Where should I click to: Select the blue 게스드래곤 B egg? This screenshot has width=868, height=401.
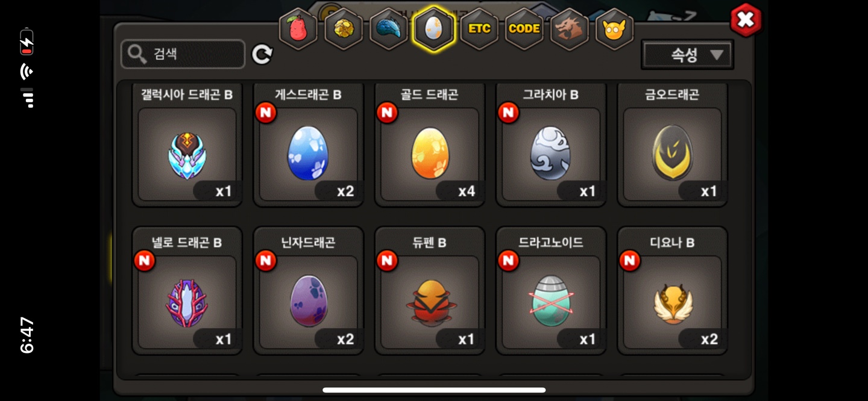[x=309, y=145]
